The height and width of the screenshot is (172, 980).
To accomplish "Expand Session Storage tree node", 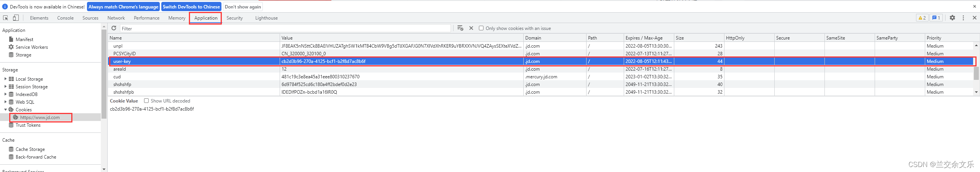I will coord(5,86).
